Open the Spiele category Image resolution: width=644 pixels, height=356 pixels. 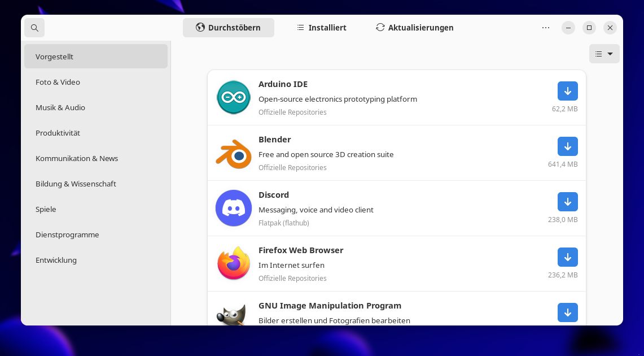coord(46,209)
